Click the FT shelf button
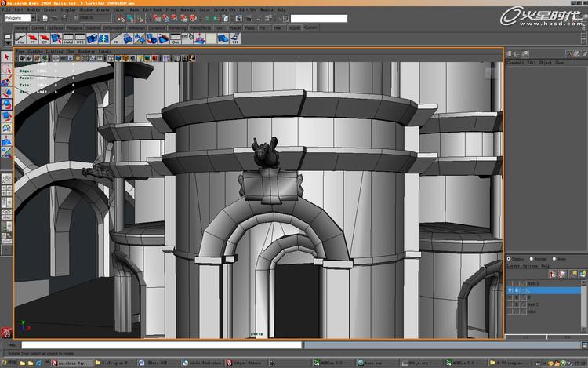The height and width of the screenshot is (368, 588). (x=33, y=39)
